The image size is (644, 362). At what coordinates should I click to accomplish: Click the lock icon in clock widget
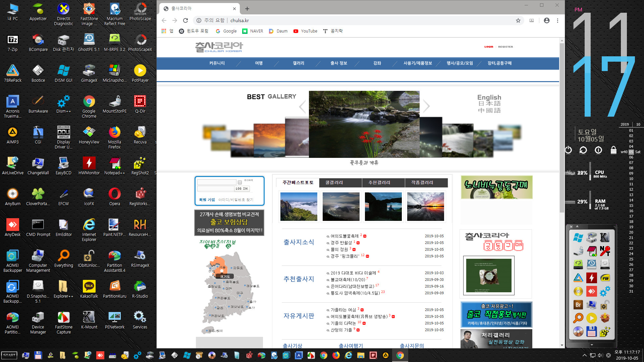(x=613, y=150)
